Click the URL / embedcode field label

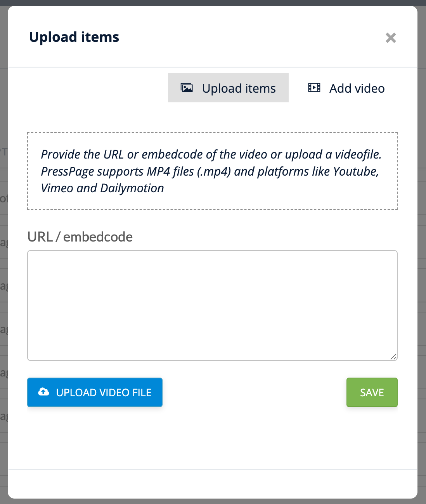[x=80, y=237]
